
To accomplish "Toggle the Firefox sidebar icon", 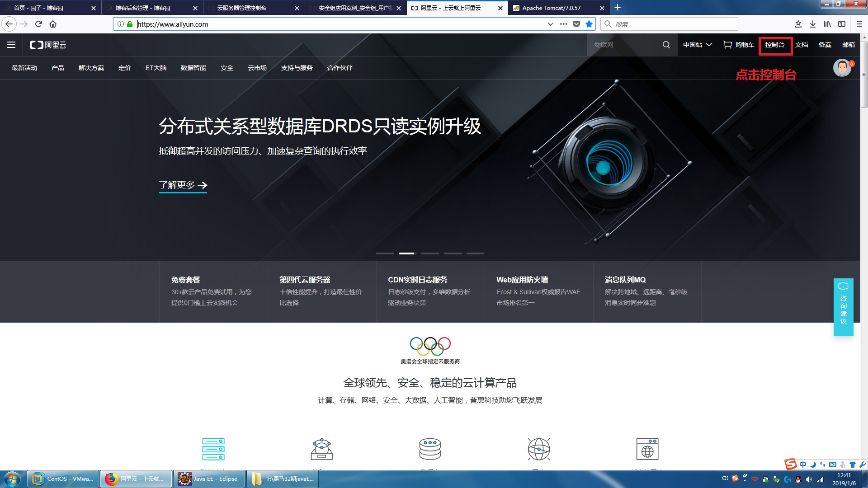I will pyautogui.click(x=842, y=24).
